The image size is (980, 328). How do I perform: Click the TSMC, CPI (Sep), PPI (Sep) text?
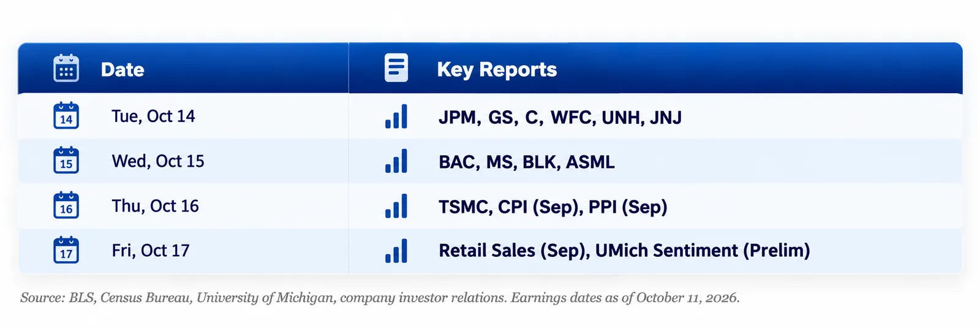click(x=553, y=207)
